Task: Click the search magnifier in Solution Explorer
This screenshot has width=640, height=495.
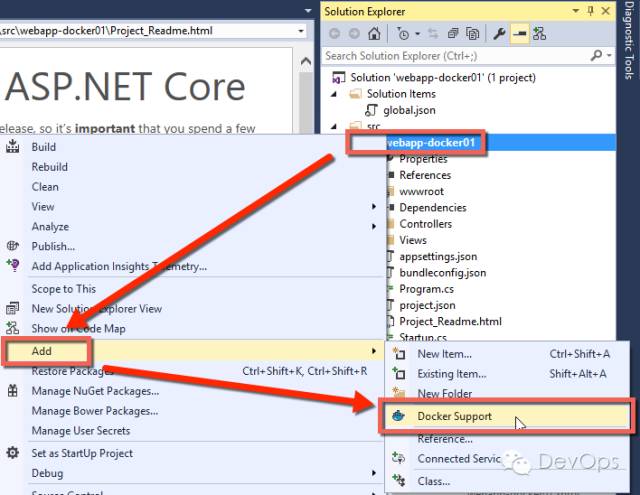Action: (596, 55)
